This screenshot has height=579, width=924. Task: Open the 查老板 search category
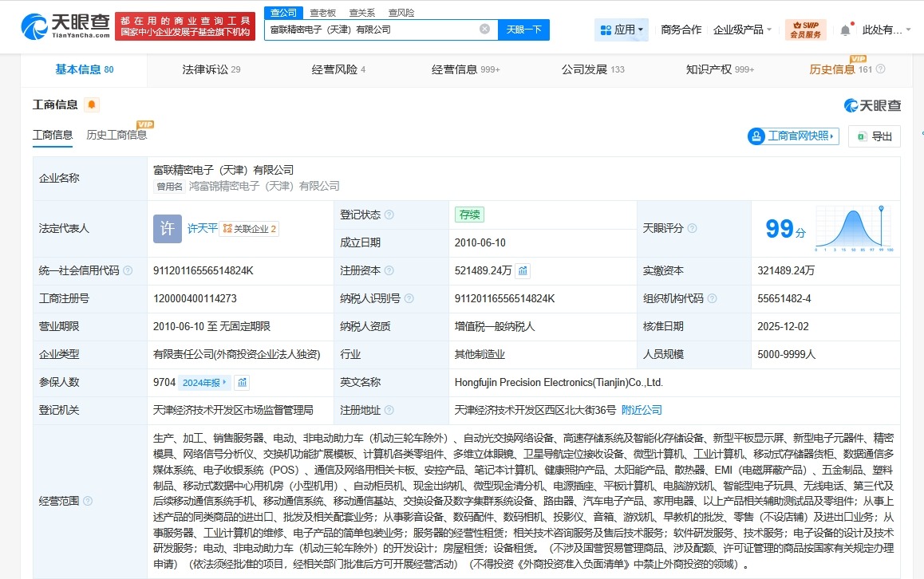[322, 12]
